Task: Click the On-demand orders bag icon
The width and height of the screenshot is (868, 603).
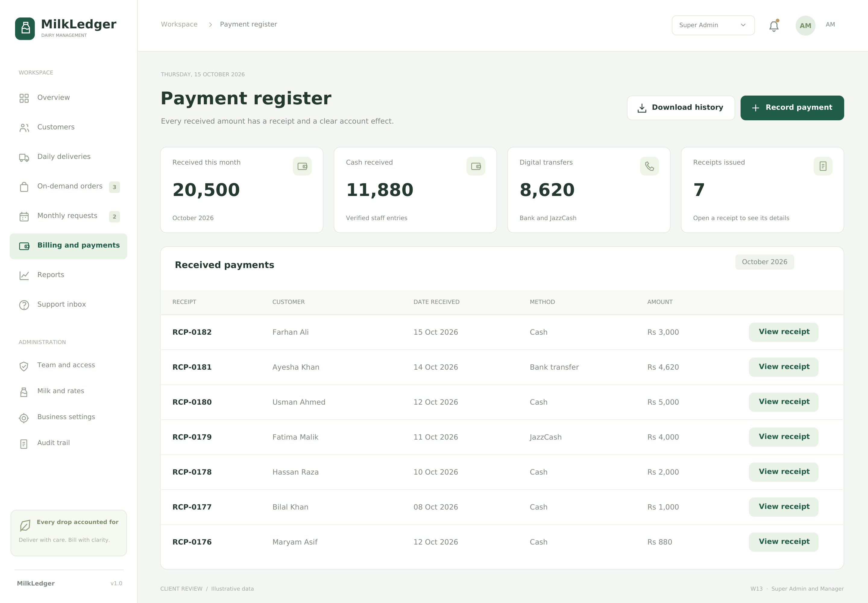Action: [x=24, y=187]
